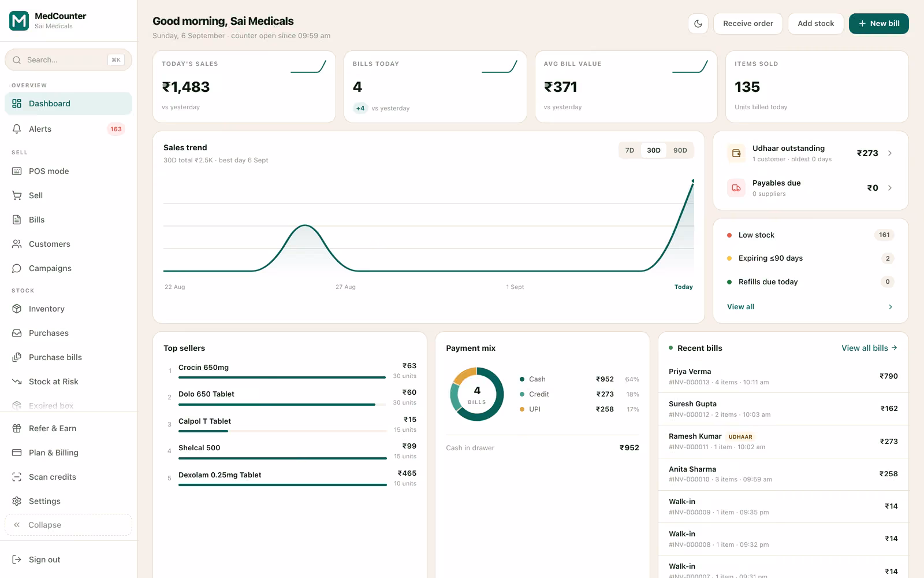Switch sales trend to 90D
This screenshot has width=924, height=578.
pos(680,150)
